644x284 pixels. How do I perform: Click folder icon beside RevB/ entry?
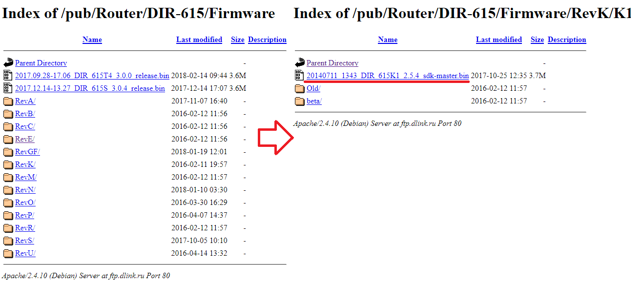[8, 114]
